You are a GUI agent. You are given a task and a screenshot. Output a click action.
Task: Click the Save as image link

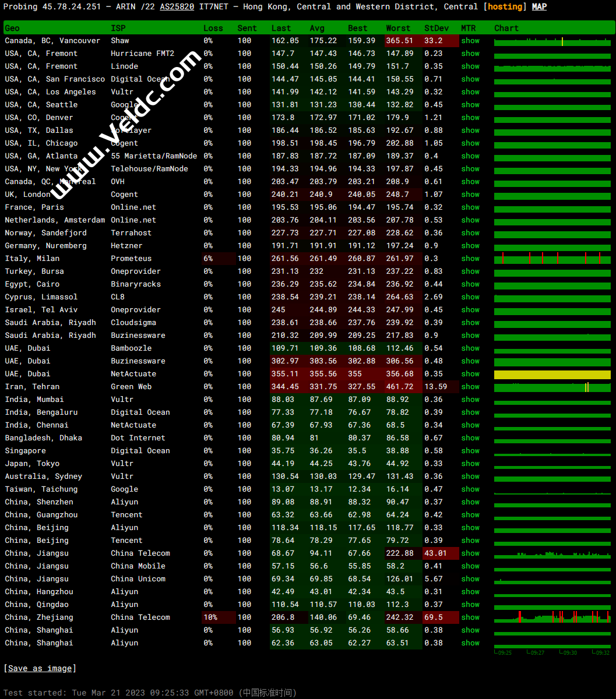(40, 668)
